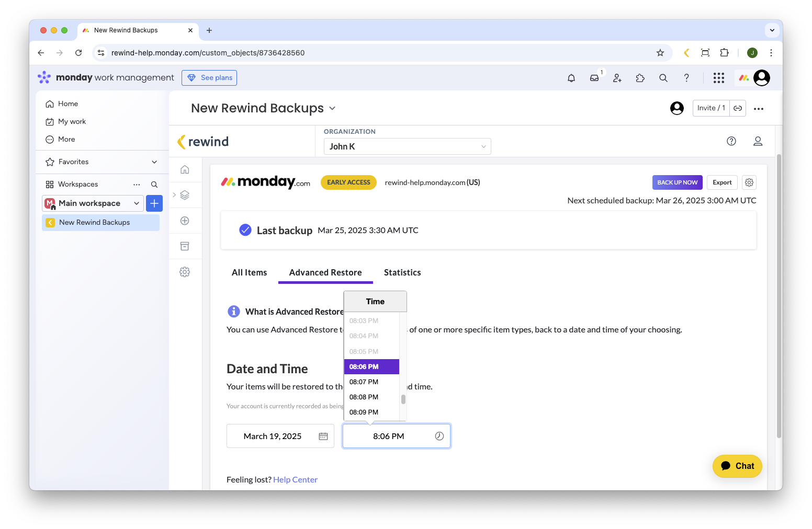Click the Rewind home icon in side rail
This screenshot has width=812, height=529.
pos(185,169)
